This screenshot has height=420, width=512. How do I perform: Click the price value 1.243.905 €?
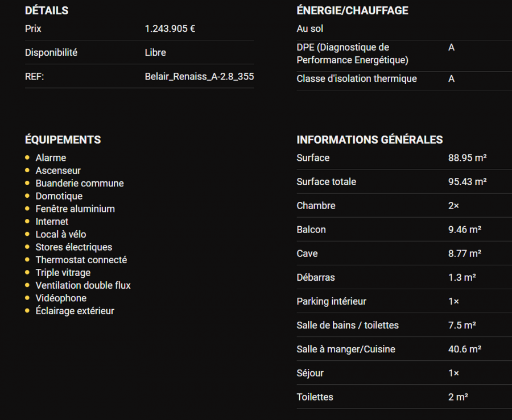(x=170, y=28)
